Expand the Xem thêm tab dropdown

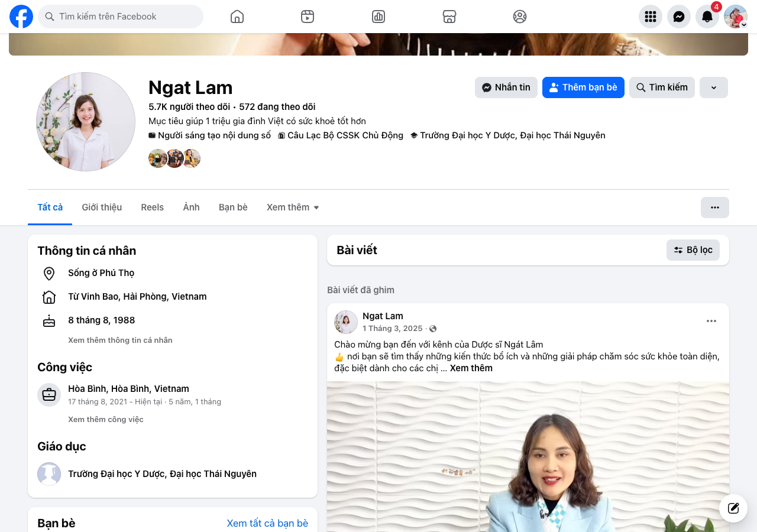[293, 207]
